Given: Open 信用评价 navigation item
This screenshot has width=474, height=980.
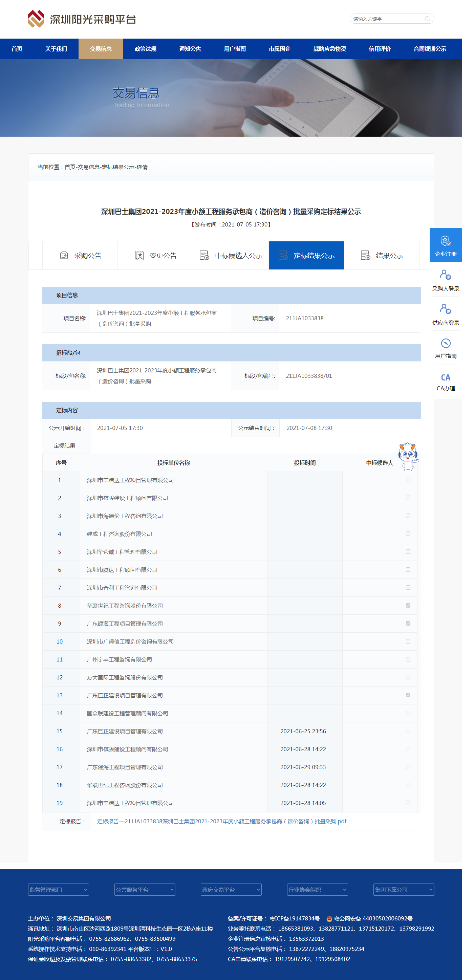Looking at the screenshot, I should point(380,49).
